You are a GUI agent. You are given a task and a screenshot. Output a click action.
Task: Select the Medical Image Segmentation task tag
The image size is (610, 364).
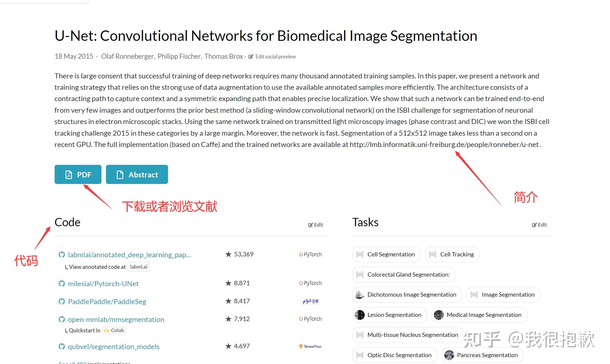(479, 315)
